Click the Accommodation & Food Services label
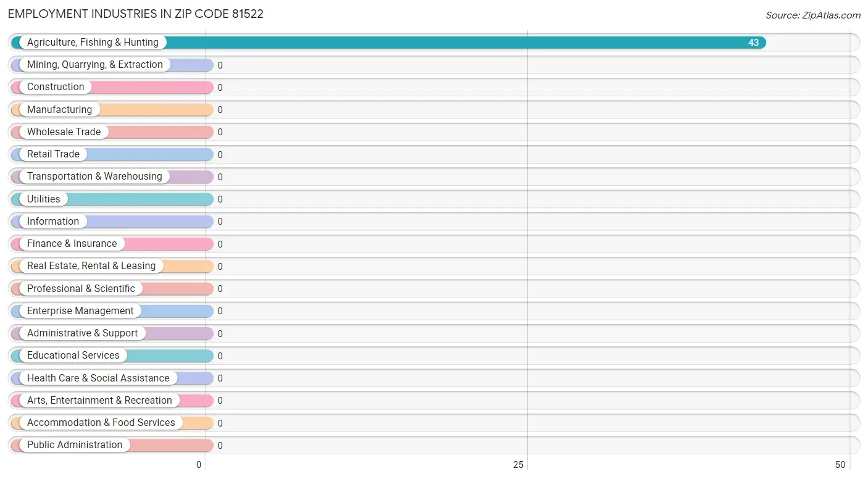This screenshot has width=868, height=479. coord(101,423)
